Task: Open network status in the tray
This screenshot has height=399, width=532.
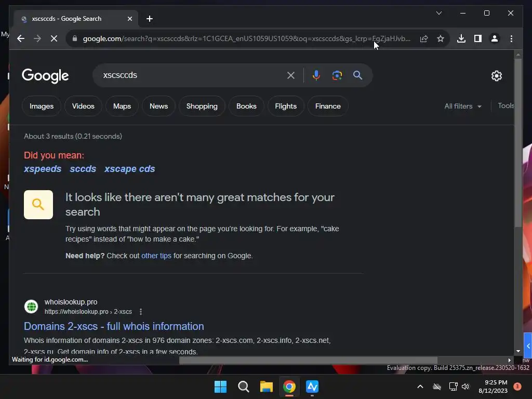Action: (453, 387)
